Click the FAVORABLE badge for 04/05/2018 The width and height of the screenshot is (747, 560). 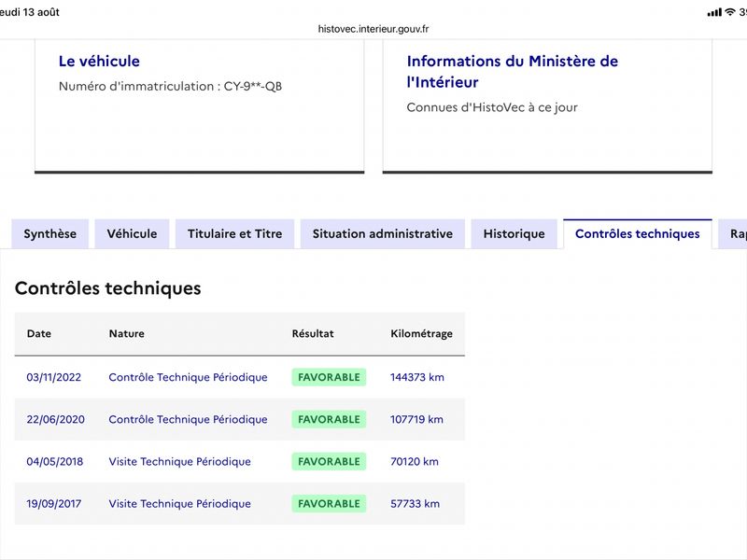330,461
